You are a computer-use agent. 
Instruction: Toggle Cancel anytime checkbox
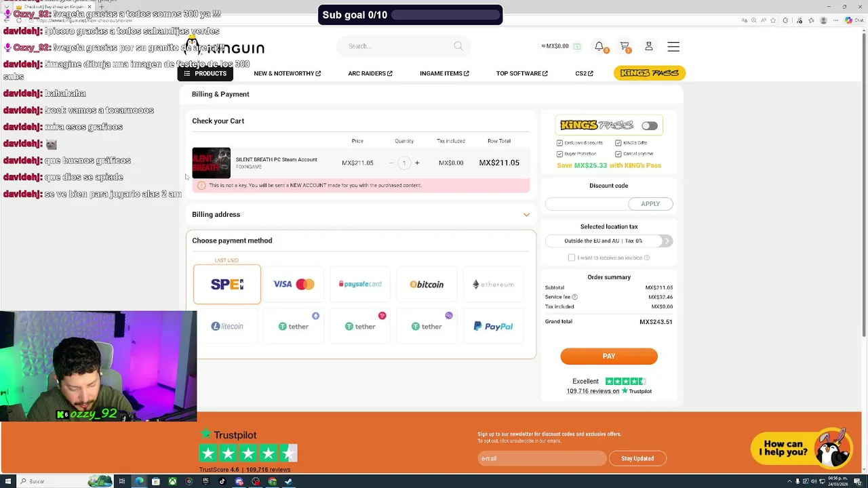click(618, 154)
